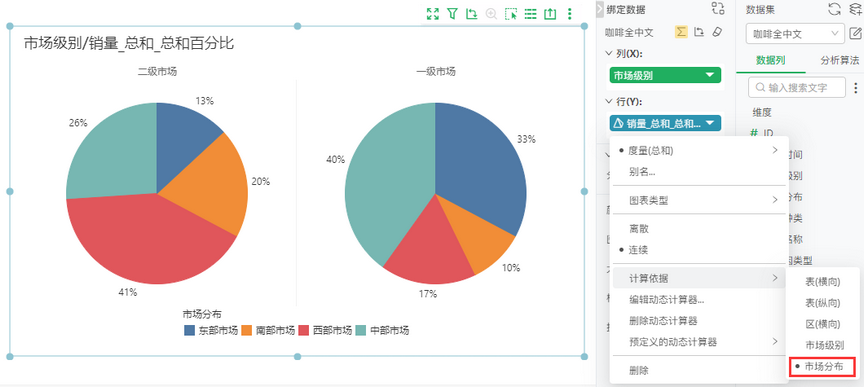The width and height of the screenshot is (864, 387).
Task: Click the swap axes icon in chart toolbar
Action: click(x=471, y=14)
